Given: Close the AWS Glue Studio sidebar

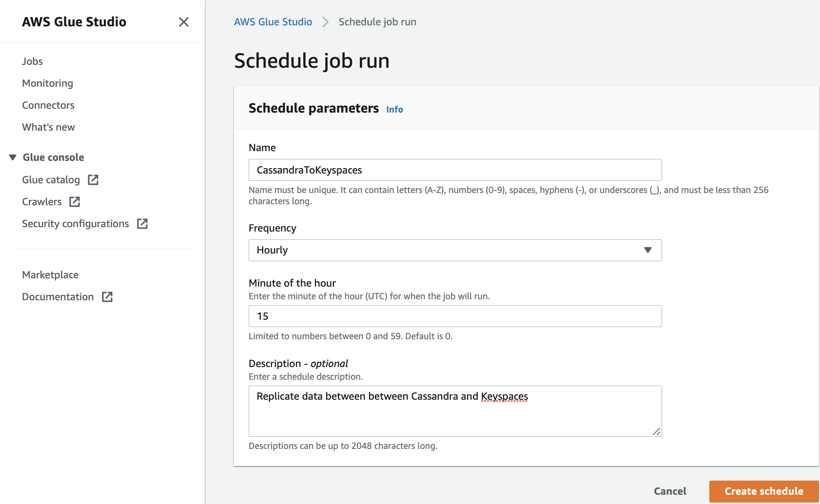Looking at the screenshot, I should [x=184, y=22].
